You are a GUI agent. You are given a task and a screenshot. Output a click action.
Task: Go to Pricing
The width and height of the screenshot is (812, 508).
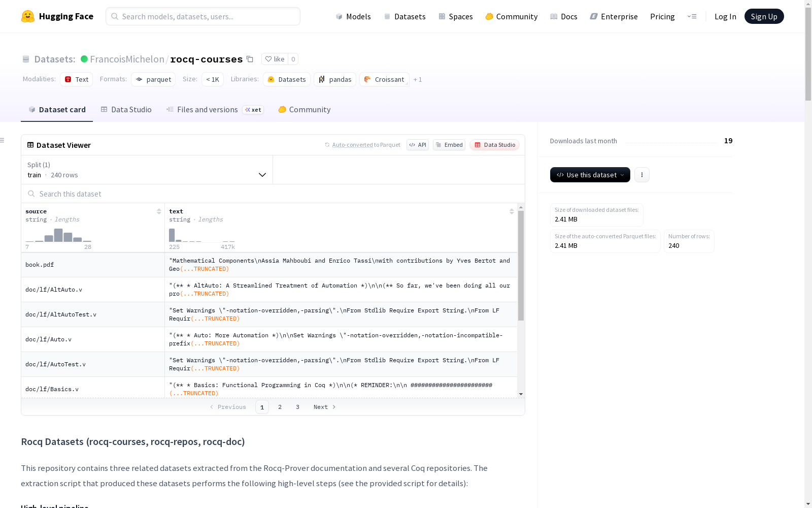(x=662, y=16)
